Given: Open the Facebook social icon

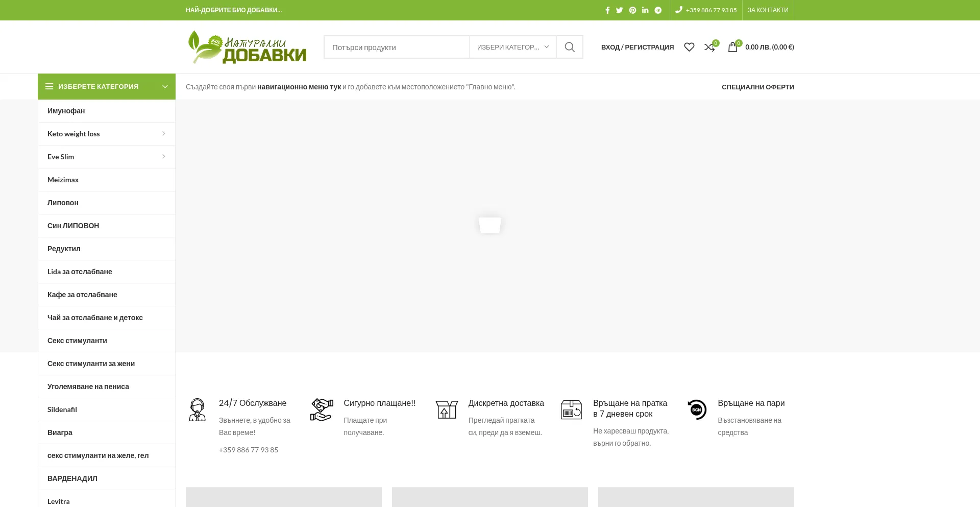Looking at the screenshot, I should click(x=607, y=10).
